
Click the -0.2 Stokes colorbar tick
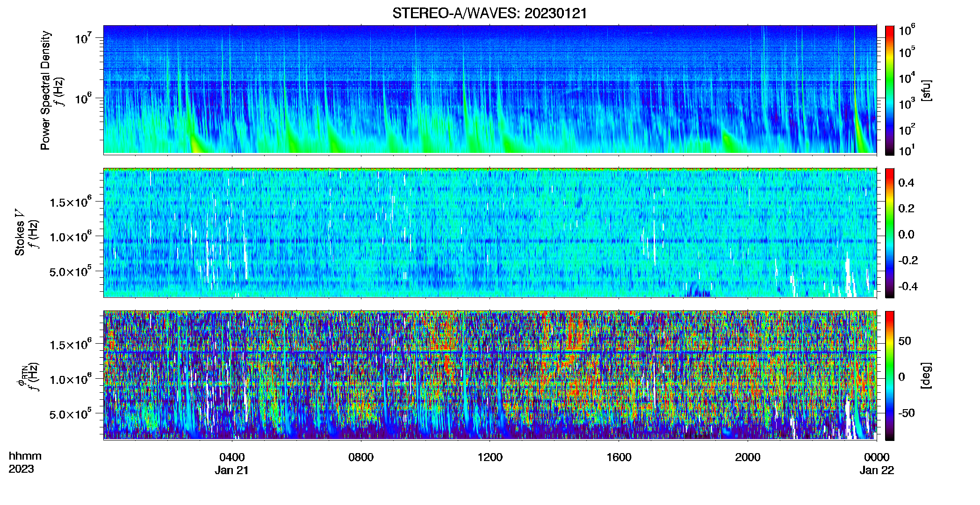pyautogui.click(x=908, y=260)
